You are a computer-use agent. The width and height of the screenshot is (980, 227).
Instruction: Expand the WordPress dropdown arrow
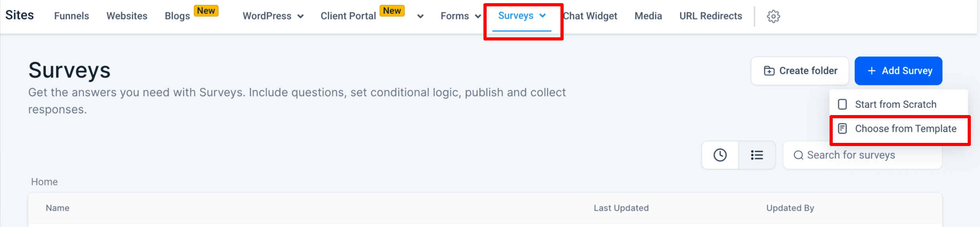pyautogui.click(x=300, y=16)
